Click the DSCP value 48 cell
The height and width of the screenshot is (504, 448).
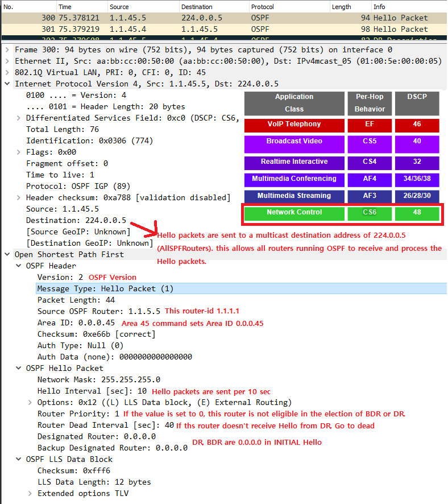click(417, 214)
